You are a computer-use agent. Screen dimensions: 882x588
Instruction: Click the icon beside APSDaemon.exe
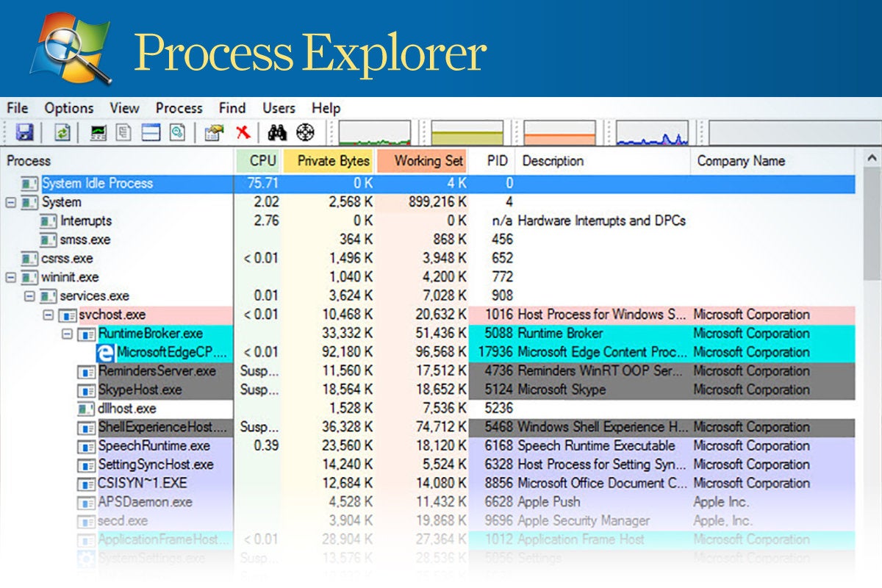[86, 502]
